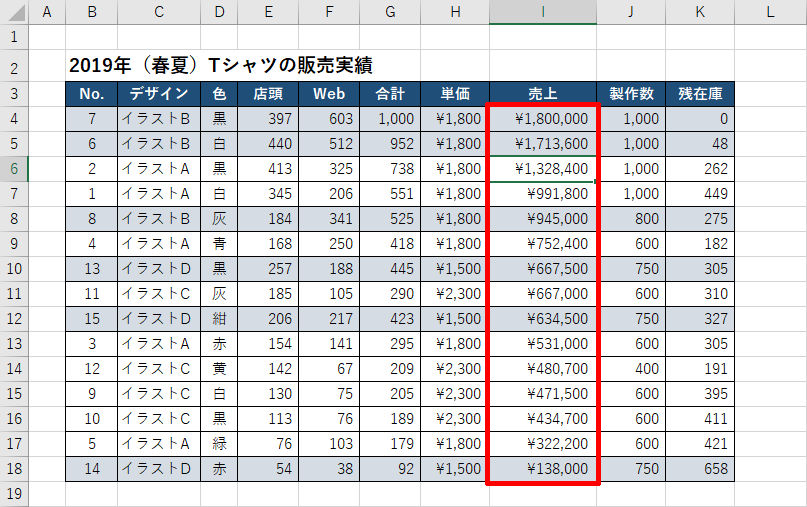
Task: Select column L header
Action: click(770, 12)
